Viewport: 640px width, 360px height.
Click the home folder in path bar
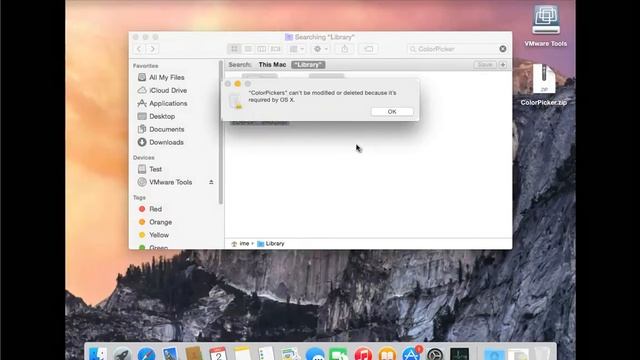click(240, 244)
